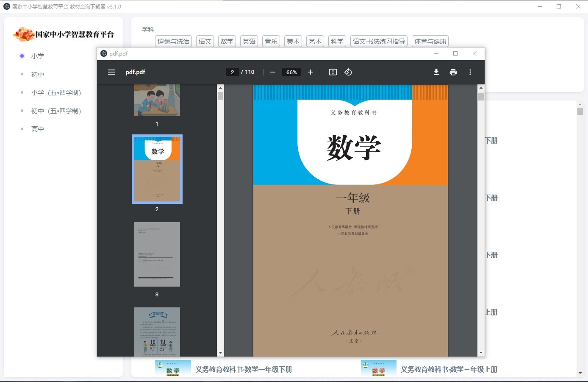588x382 pixels.
Task: Zoom out with the minus icon
Action: [x=273, y=72]
